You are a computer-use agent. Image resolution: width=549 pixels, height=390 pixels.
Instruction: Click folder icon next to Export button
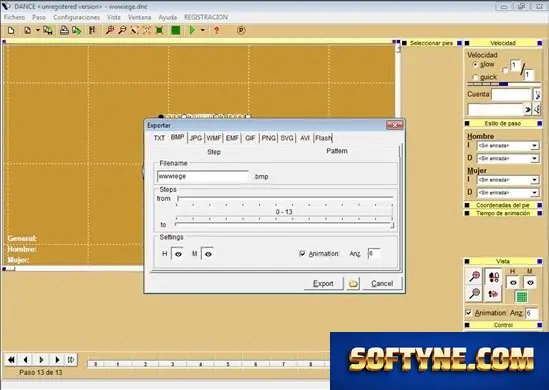[353, 283]
